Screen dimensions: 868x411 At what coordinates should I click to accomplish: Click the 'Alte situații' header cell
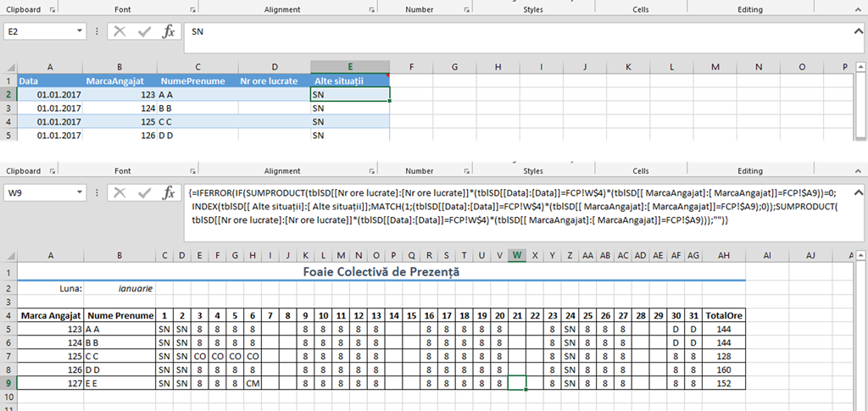(350, 81)
